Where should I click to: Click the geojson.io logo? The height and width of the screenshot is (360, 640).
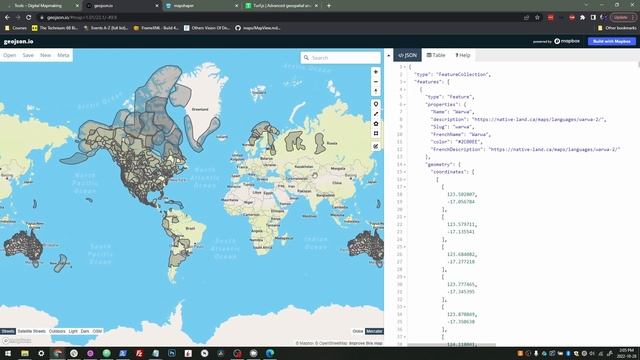18,41
